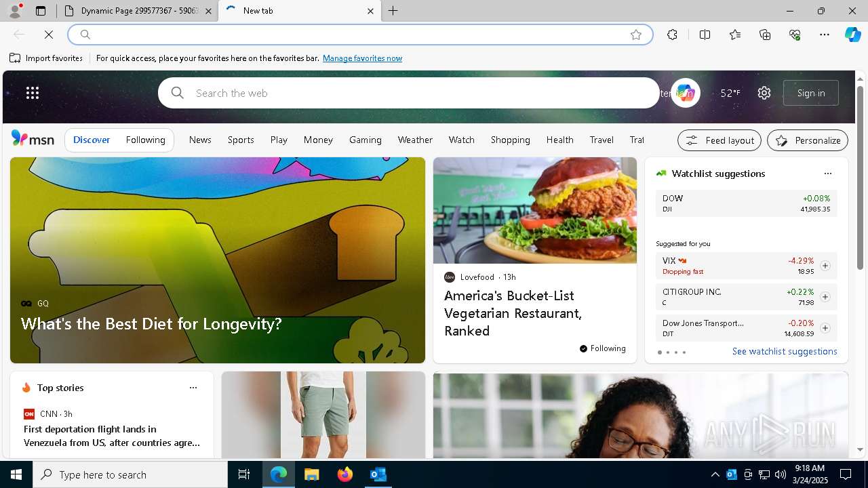The width and height of the screenshot is (868, 488).
Task: Close the New tab tab
Action: [370, 11]
